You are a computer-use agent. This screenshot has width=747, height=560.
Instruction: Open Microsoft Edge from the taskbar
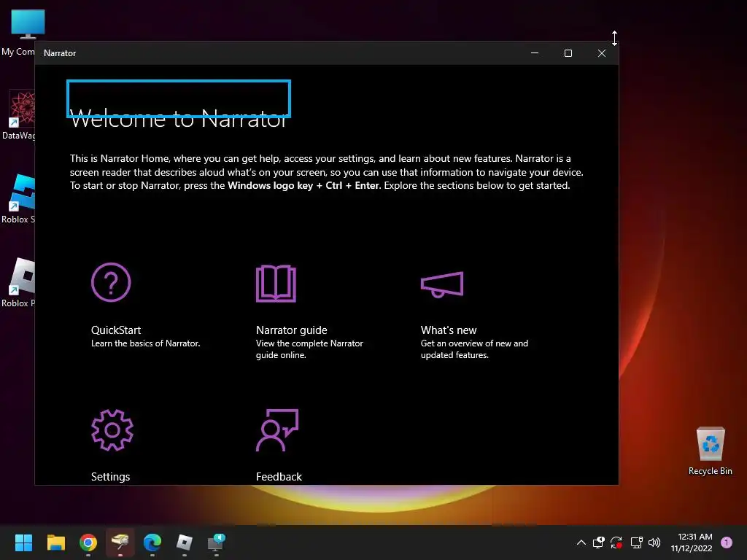[x=152, y=542]
